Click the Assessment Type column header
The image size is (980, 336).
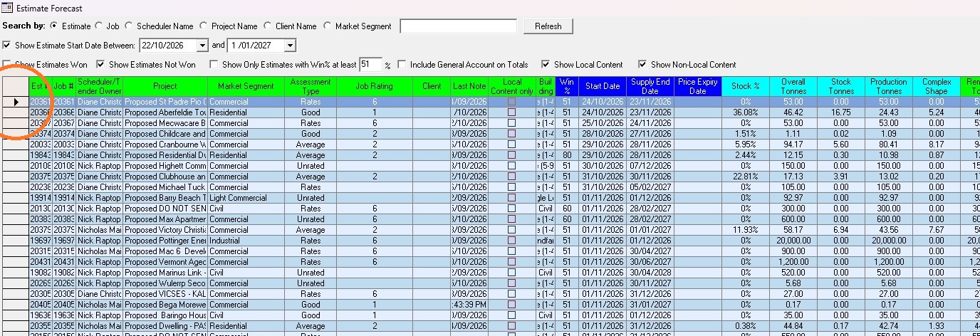coord(311,86)
